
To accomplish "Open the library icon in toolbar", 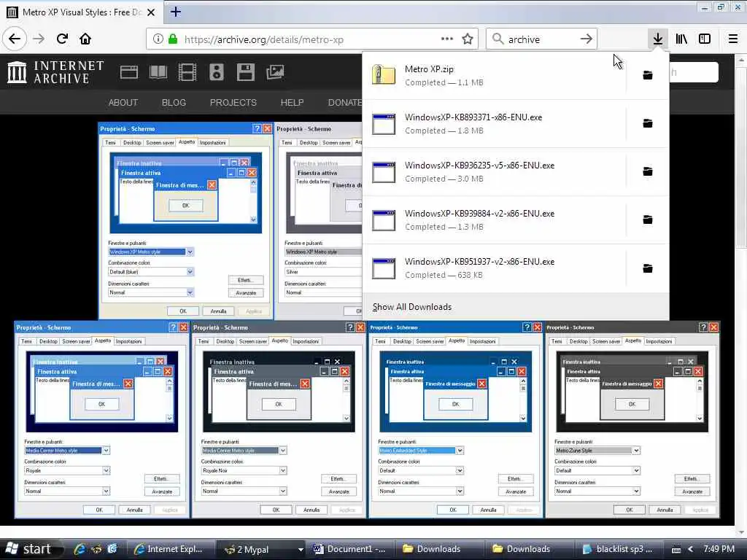I will (681, 39).
